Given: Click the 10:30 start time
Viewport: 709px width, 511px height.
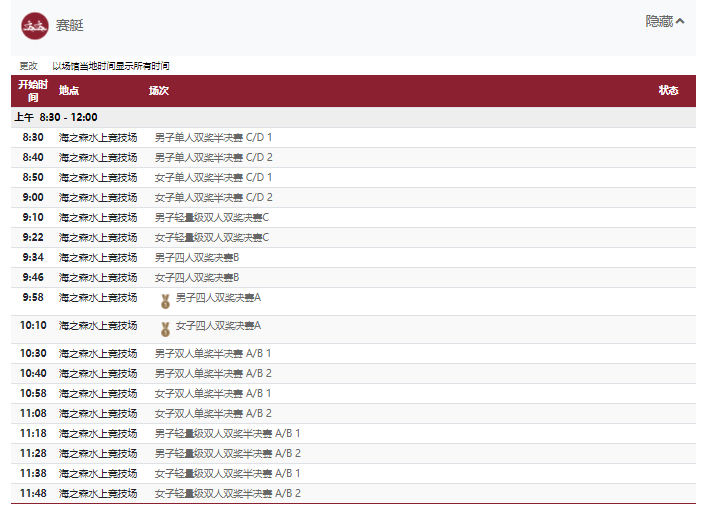Looking at the screenshot, I should [x=33, y=353].
